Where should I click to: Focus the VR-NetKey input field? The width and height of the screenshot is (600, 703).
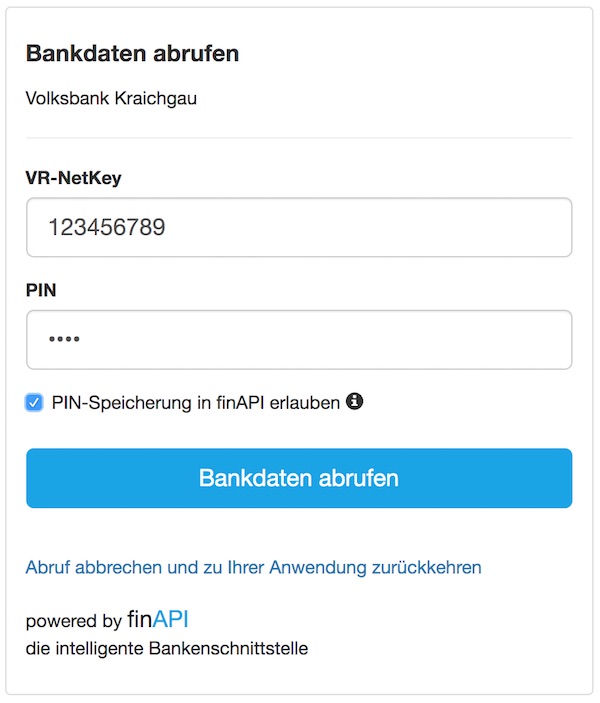click(x=299, y=227)
